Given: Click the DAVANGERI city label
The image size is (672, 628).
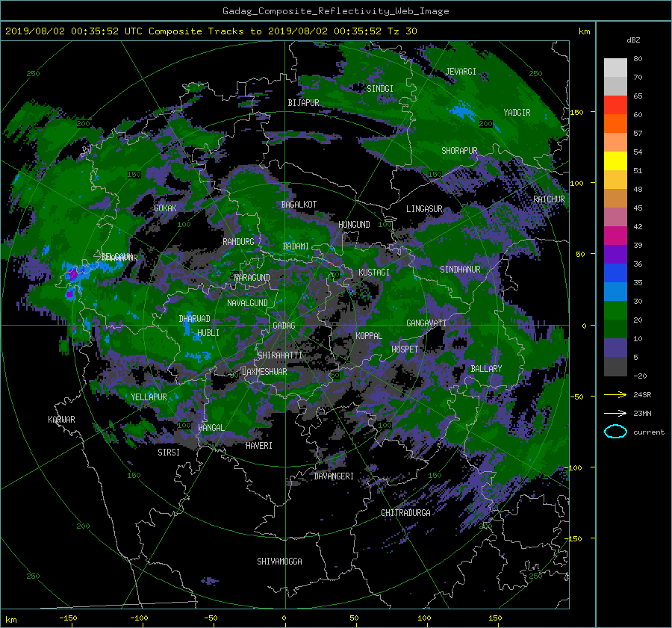Looking at the screenshot, I should tap(334, 476).
